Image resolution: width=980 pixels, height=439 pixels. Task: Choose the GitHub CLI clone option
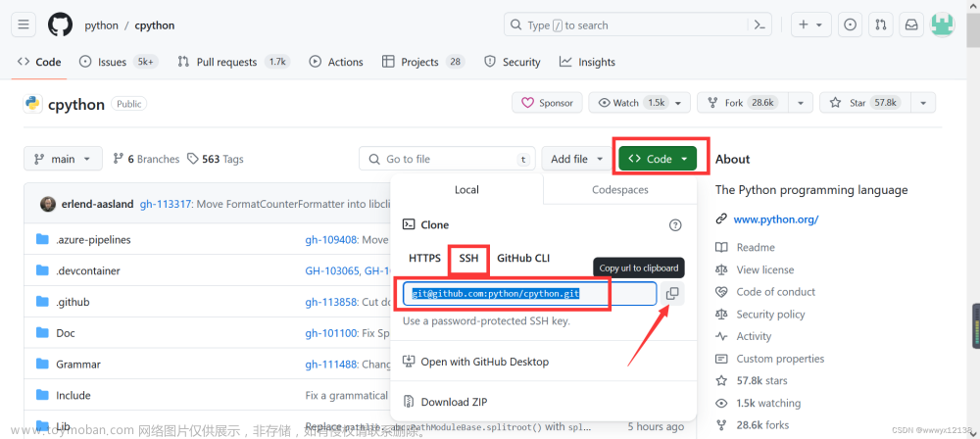(x=523, y=258)
